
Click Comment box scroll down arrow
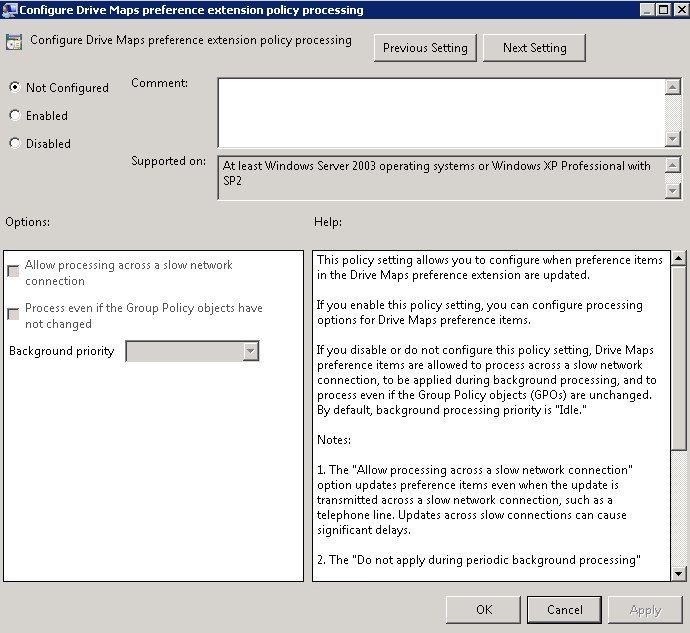[x=672, y=139]
